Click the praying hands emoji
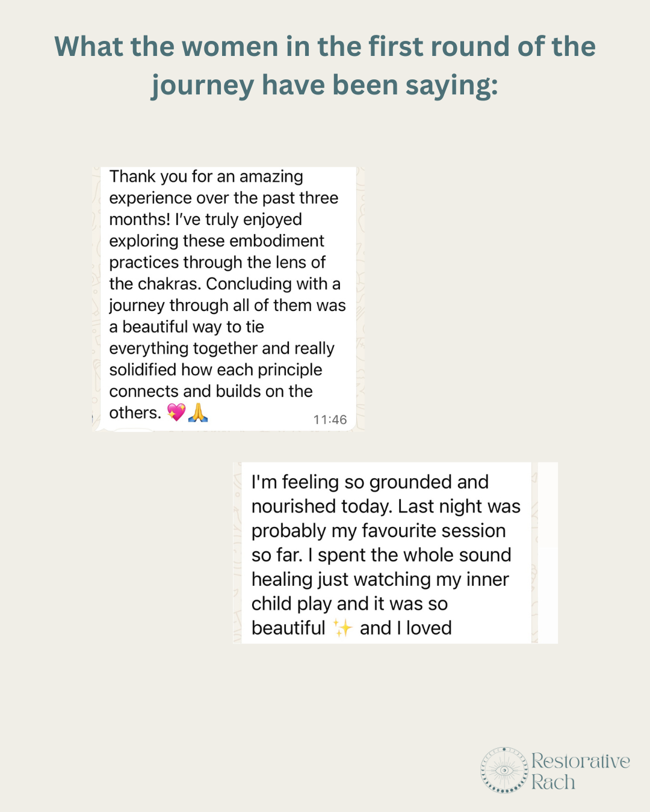Image resolution: width=650 pixels, height=812 pixels. pyautogui.click(x=198, y=412)
